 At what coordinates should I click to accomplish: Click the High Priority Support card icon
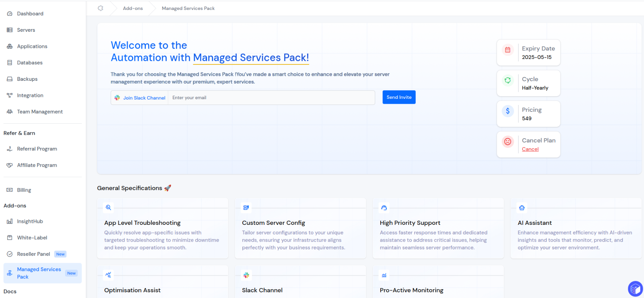pos(384,208)
